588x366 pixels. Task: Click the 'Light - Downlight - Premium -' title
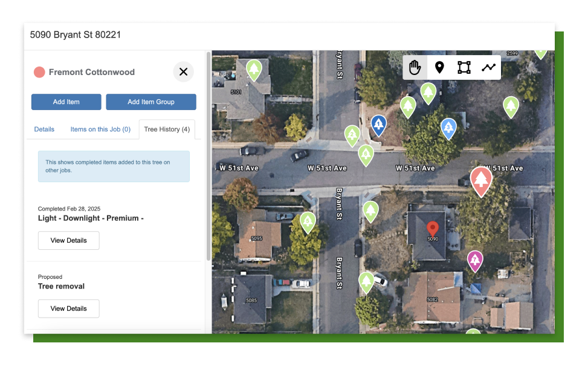[x=91, y=218]
